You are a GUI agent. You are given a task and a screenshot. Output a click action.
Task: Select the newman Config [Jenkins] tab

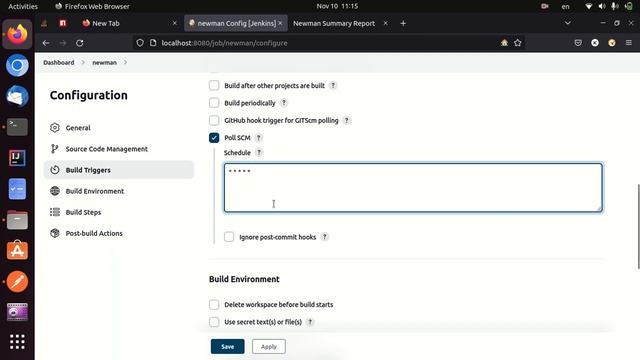pyautogui.click(x=236, y=23)
